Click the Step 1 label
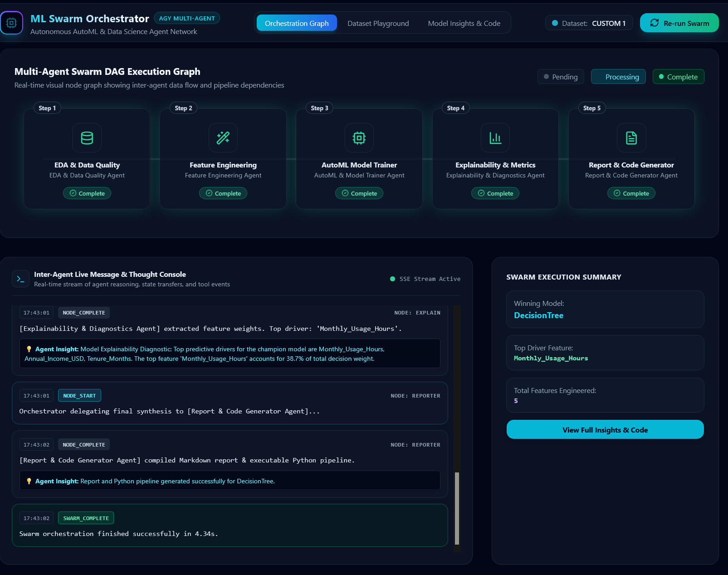728x575 pixels. click(47, 108)
